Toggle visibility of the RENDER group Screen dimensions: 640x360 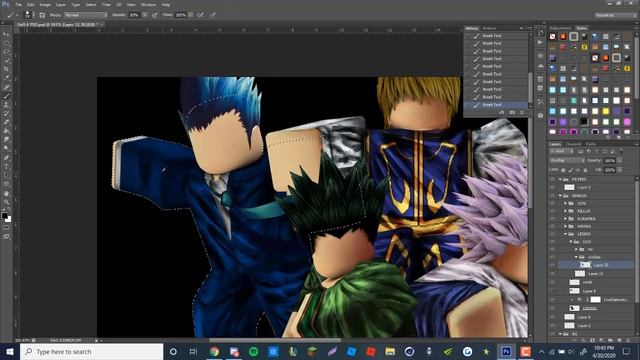552,196
